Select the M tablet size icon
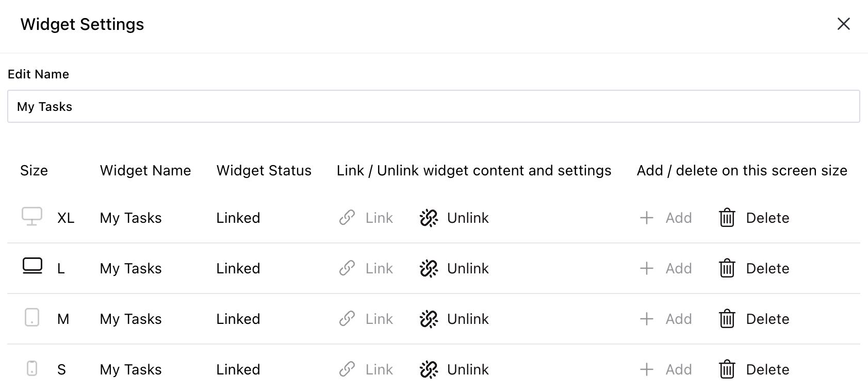This screenshot has width=868, height=392. point(32,318)
